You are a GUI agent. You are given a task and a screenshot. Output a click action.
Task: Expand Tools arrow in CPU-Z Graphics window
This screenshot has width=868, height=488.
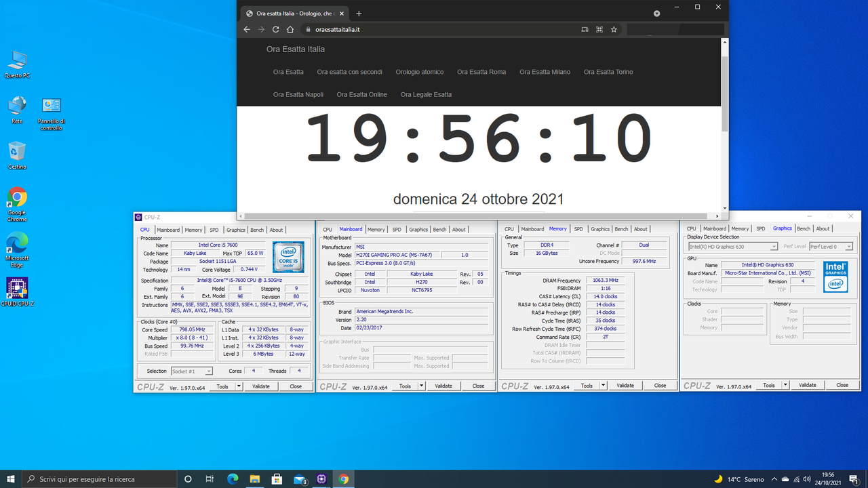click(x=785, y=385)
